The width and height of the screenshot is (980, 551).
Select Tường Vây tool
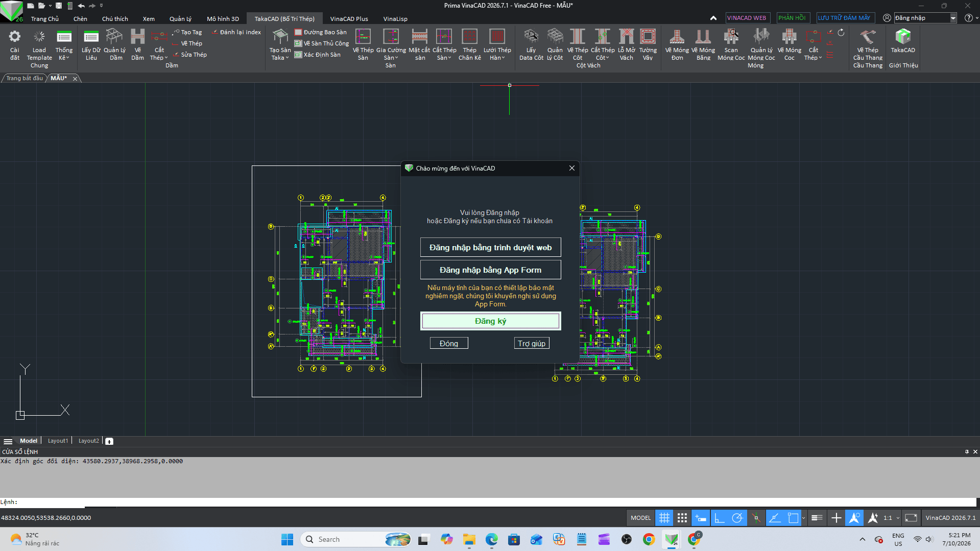[x=648, y=44]
